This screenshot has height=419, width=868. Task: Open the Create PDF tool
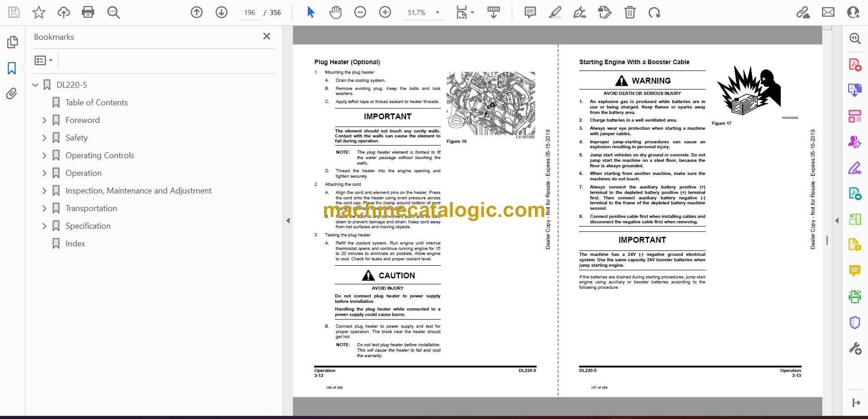(855, 65)
